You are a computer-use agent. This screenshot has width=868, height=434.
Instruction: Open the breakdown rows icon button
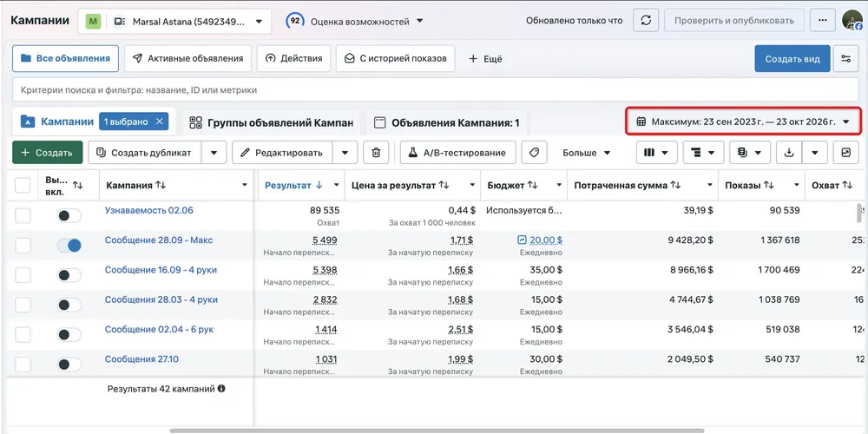pyautogui.click(x=703, y=153)
